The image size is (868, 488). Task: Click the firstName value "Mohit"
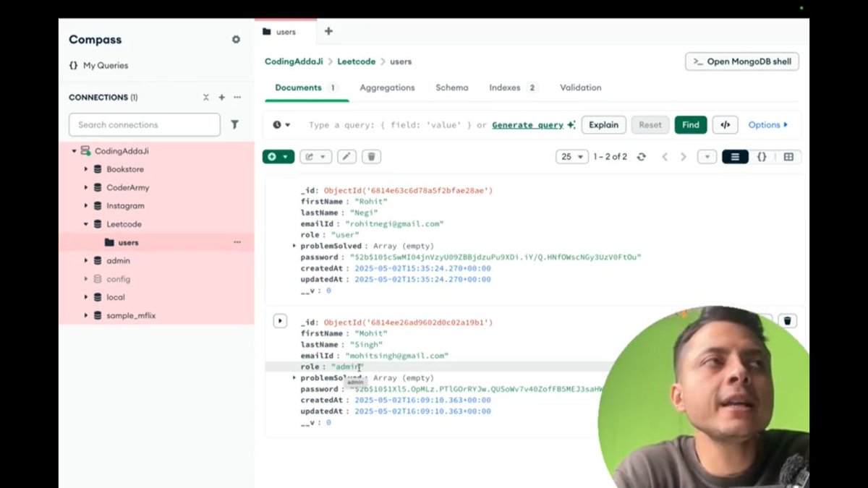371,333
